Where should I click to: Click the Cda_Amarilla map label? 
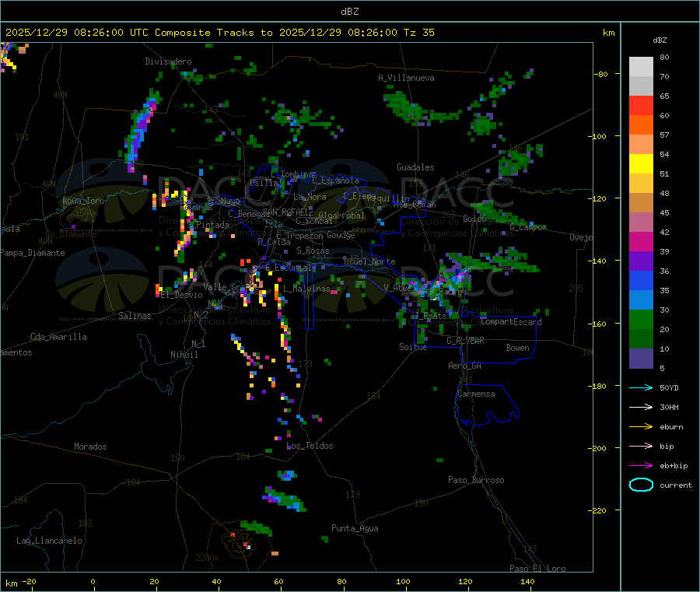pos(58,337)
